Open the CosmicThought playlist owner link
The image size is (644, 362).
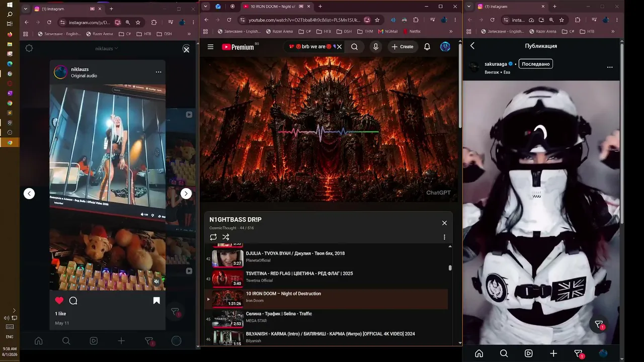223,228
